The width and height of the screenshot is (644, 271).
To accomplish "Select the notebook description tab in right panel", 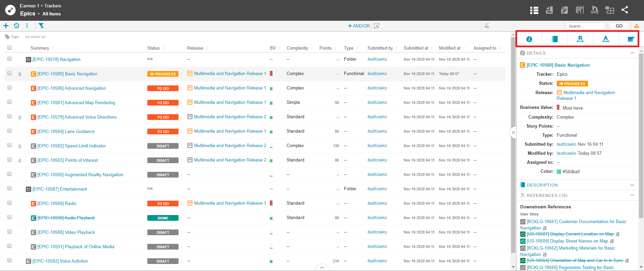I will [x=555, y=39].
